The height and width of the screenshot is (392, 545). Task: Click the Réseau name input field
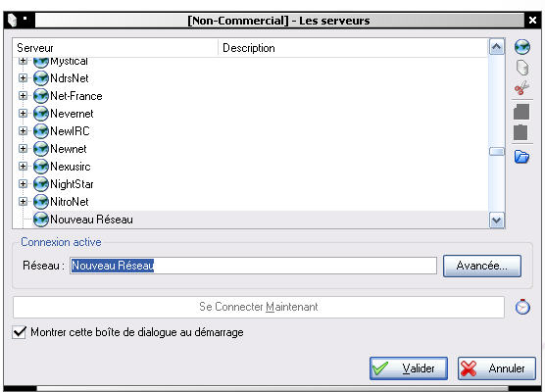(x=253, y=266)
